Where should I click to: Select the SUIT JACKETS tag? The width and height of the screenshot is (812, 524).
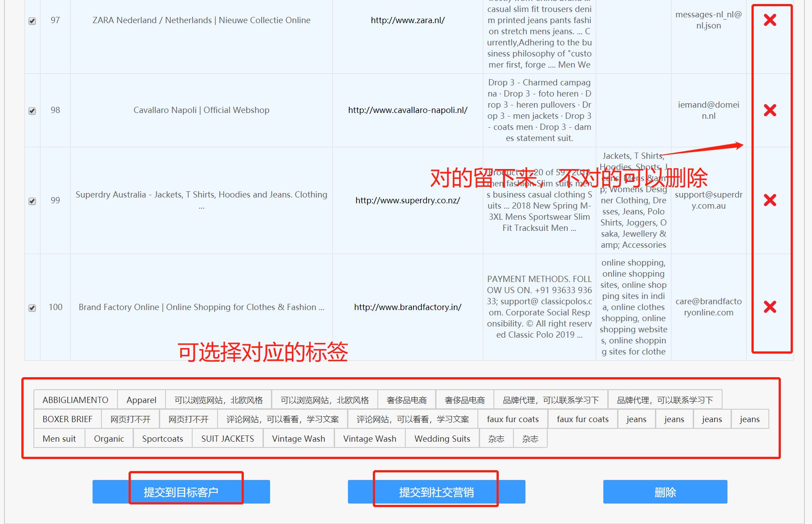tap(227, 439)
